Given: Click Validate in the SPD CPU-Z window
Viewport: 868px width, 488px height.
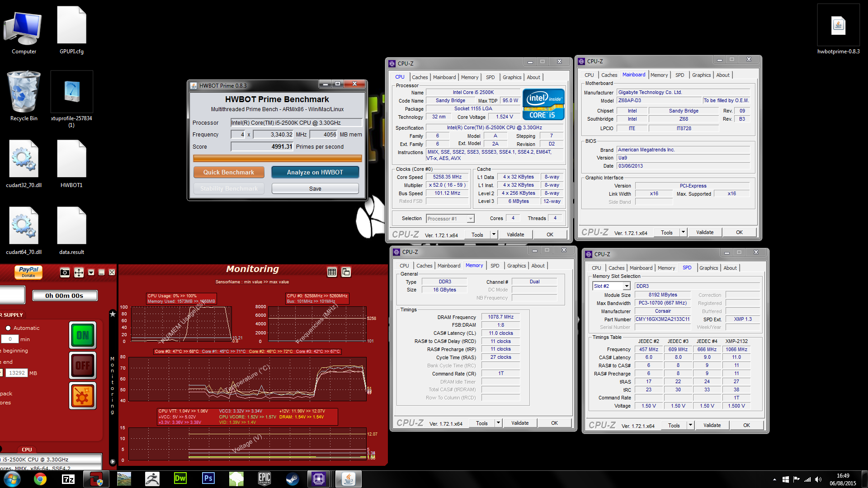Looking at the screenshot, I should 712,425.
